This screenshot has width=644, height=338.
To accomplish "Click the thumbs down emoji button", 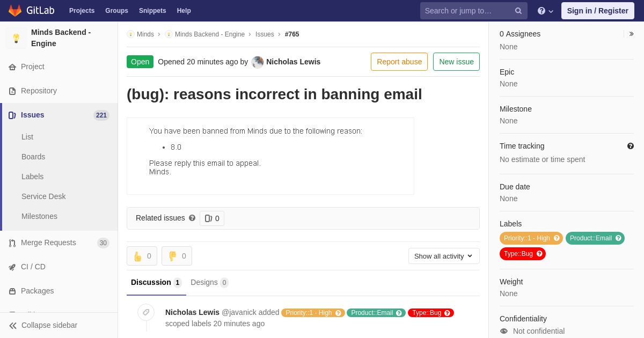I will [177, 256].
